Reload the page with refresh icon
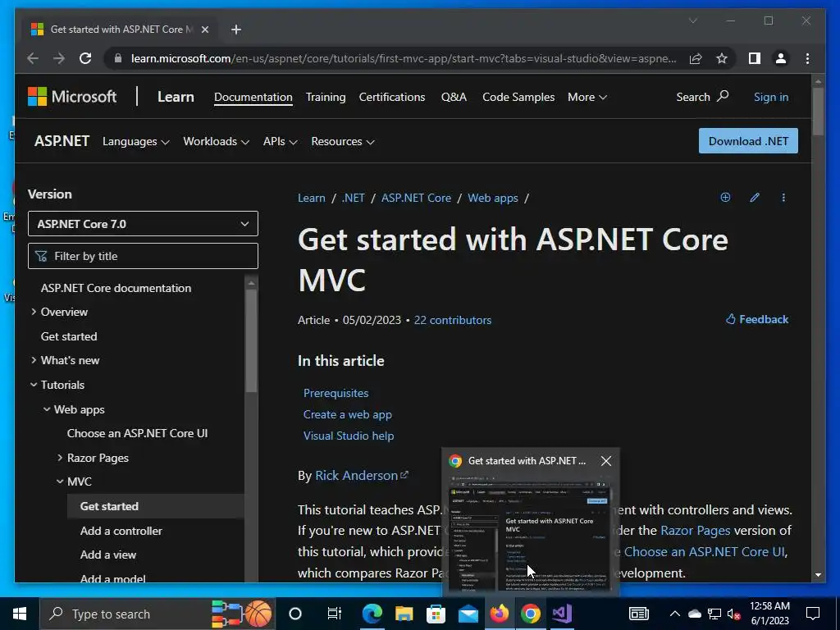Viewport: 840px width, 630px height. coord(85,58)
